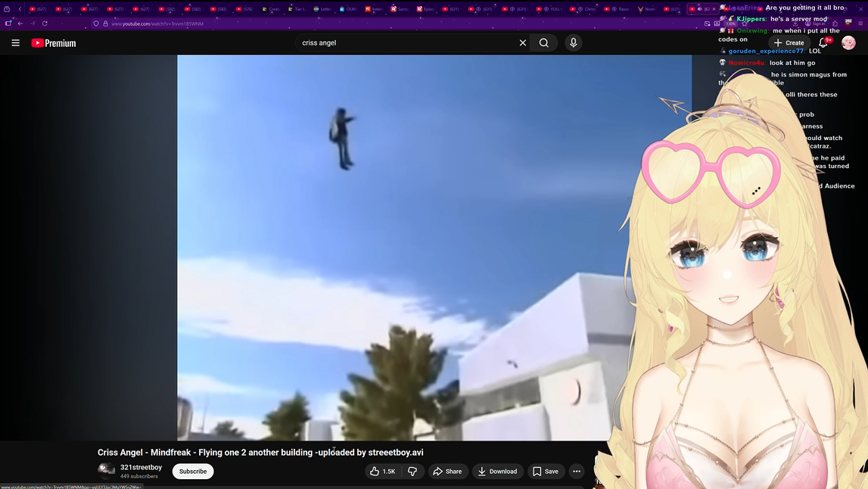Go forward using browser forward arrow
This screenshot has height=489, width=868.
[x=33, y=23]
